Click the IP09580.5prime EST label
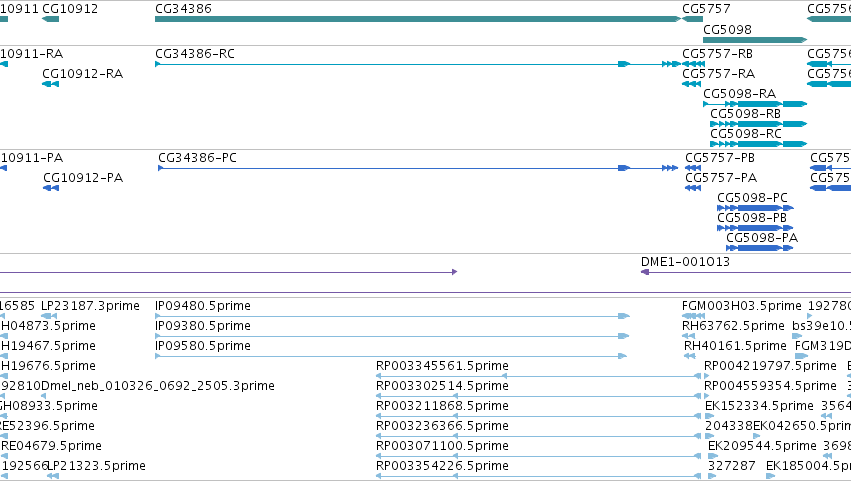The image size is (851, 481). pyautogui.click(x=203, y=346)
